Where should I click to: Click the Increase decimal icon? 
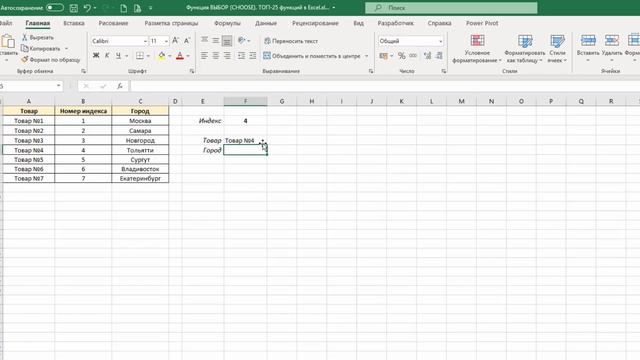tap(427, 56)
